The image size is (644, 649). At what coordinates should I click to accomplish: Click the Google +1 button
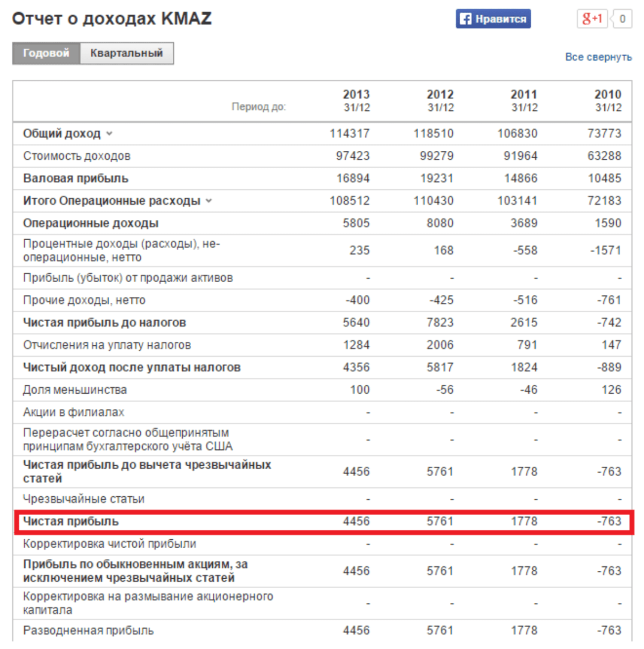[592, 19]
